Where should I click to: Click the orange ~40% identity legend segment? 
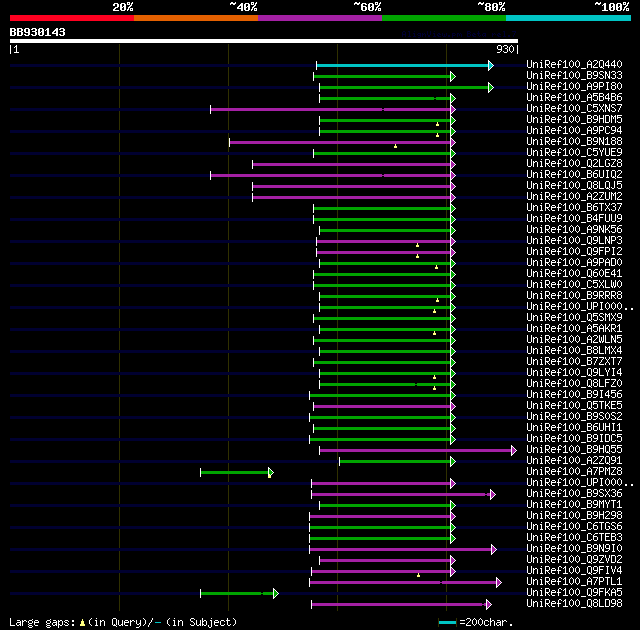click(x=196, y=18)
